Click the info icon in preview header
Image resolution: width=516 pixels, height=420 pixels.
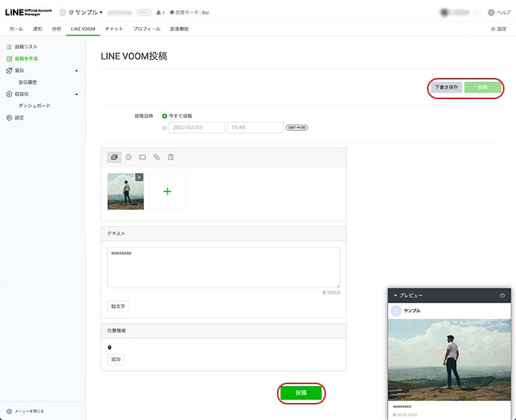502,296
